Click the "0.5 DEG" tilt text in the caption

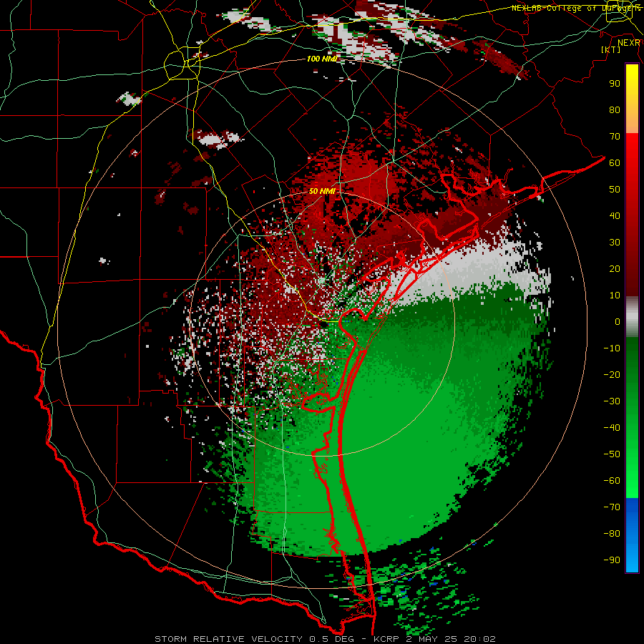click(x=331, y=639)
